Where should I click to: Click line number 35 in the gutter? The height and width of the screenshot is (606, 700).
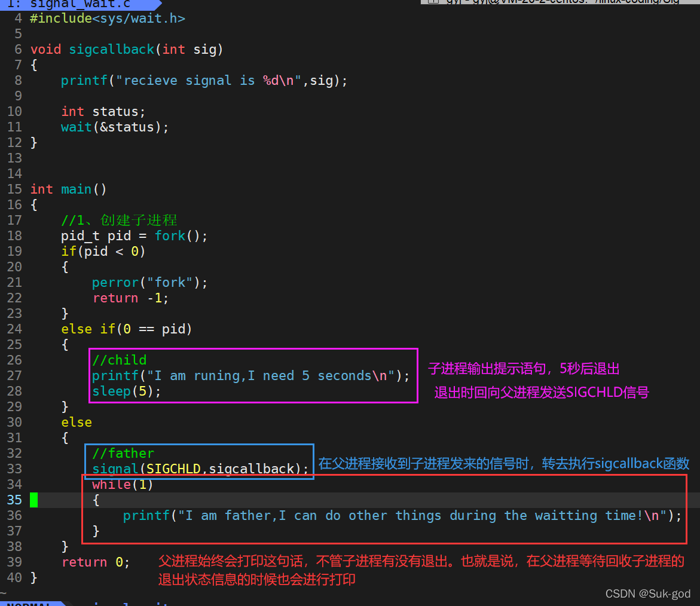click(x=14, y=500)
